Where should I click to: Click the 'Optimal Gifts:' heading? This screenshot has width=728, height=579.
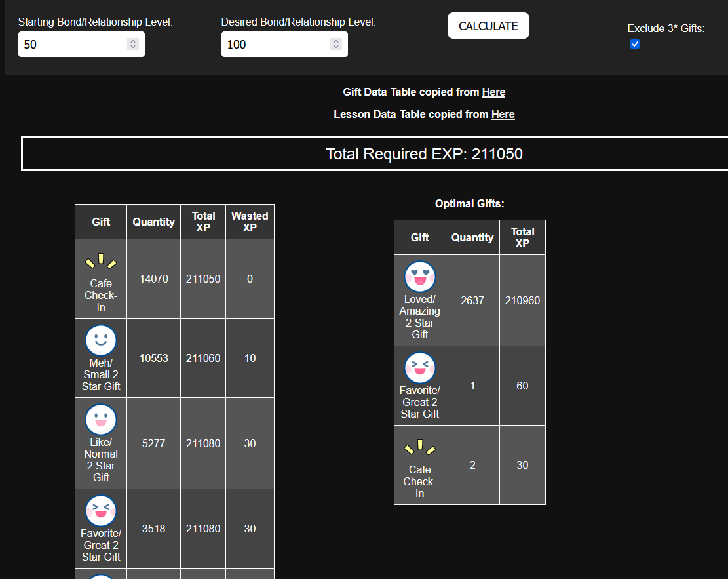click(469, 203)
